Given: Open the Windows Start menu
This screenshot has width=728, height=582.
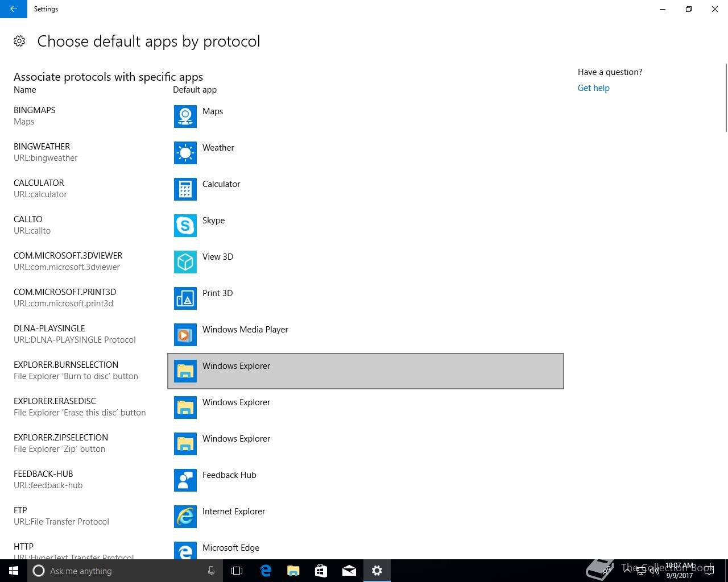Looking at the screenshot, I should (x=14, y=571).
